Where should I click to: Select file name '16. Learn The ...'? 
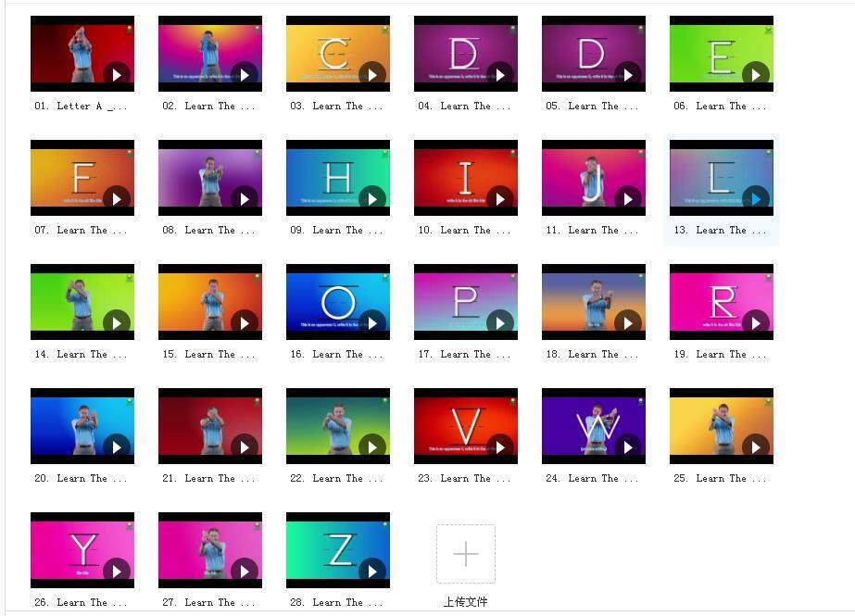(336, 355)
